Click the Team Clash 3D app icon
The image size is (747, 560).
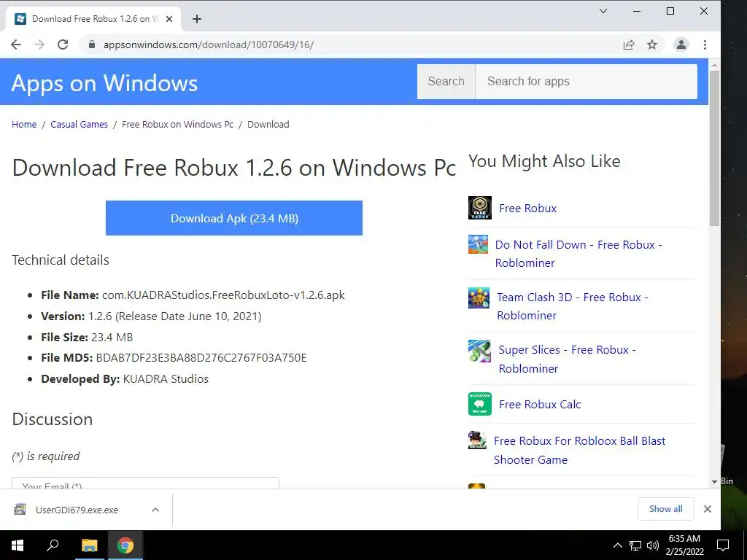point(479,297)
